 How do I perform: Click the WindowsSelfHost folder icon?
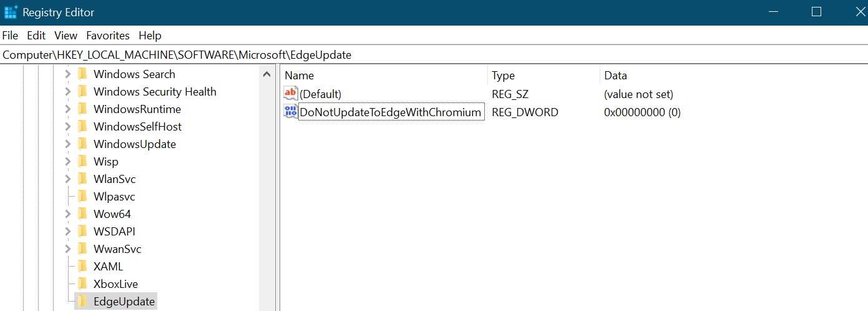tap(82, 126)
